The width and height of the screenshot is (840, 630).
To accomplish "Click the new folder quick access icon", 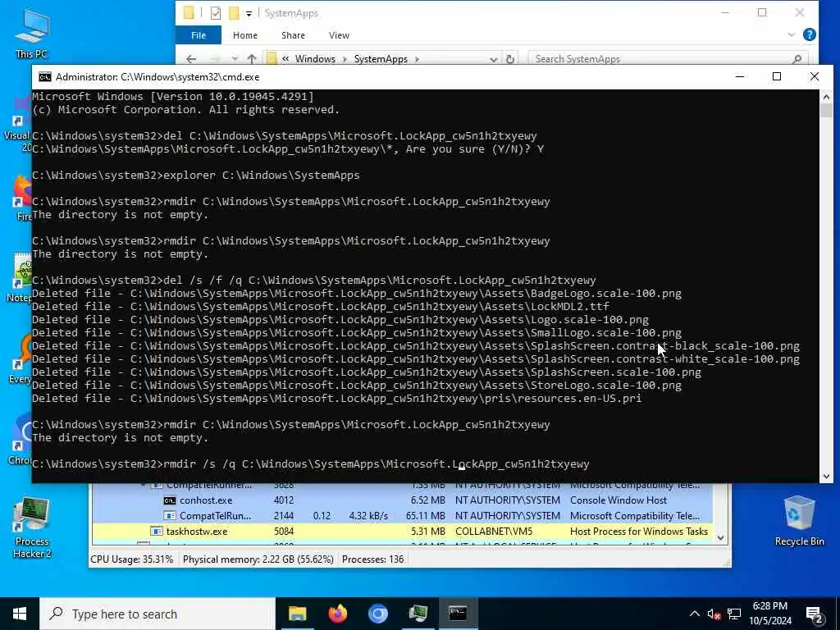I will coord(234,13).
